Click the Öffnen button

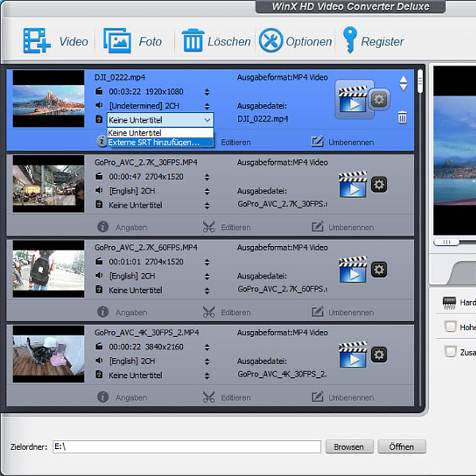[x=401, y=447]
